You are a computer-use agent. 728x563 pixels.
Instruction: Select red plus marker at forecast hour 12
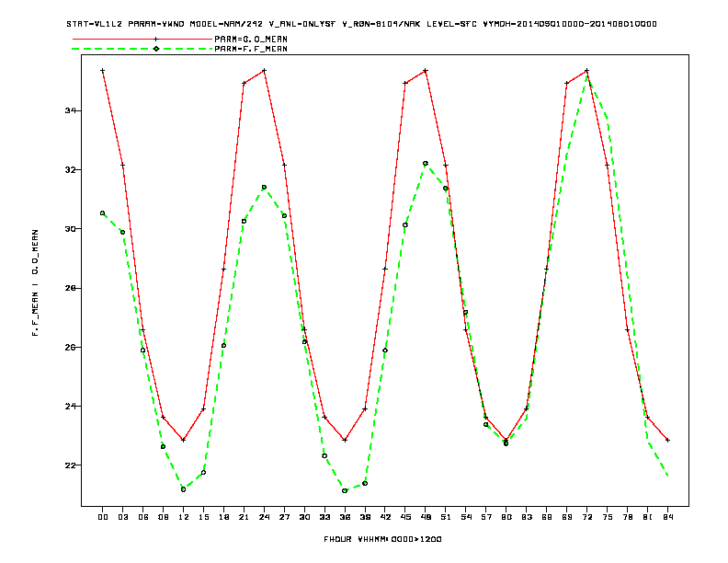coord(184,440)
